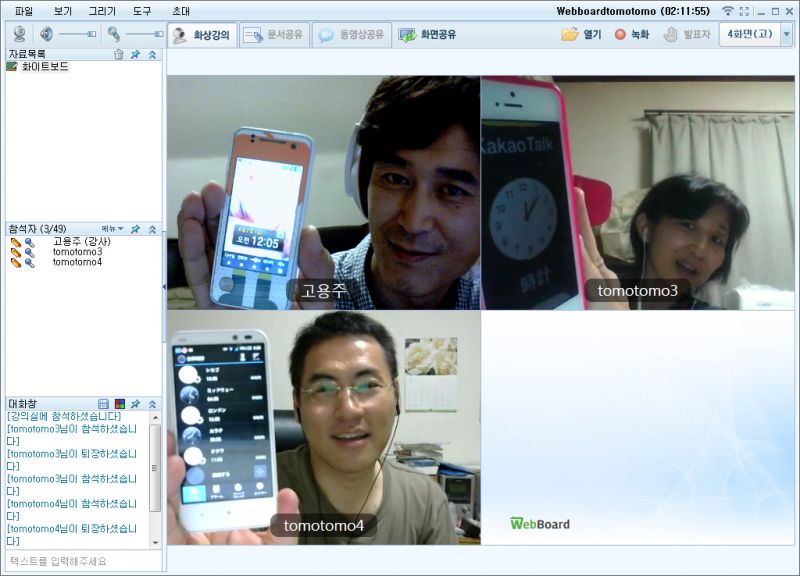This screenshot has width=800, height=576.
Task: Click the pencil icon next to tomotomo3
Action: point(15,252)
